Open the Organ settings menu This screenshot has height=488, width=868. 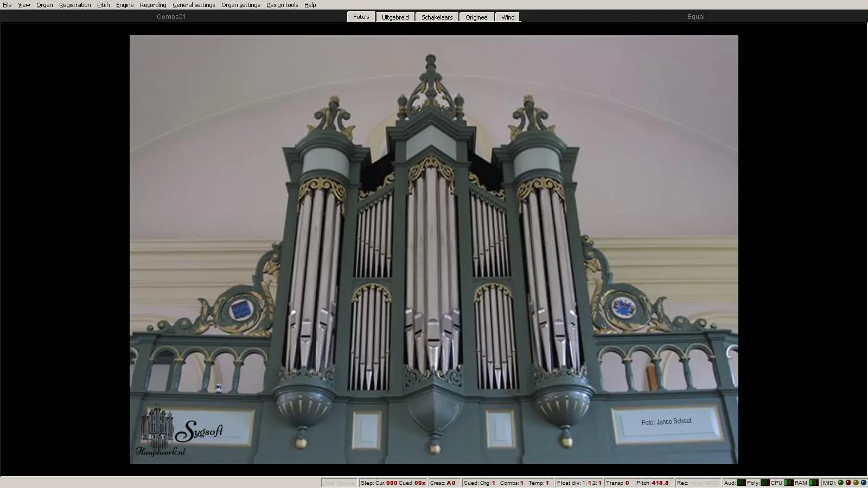tap(240, 5)
